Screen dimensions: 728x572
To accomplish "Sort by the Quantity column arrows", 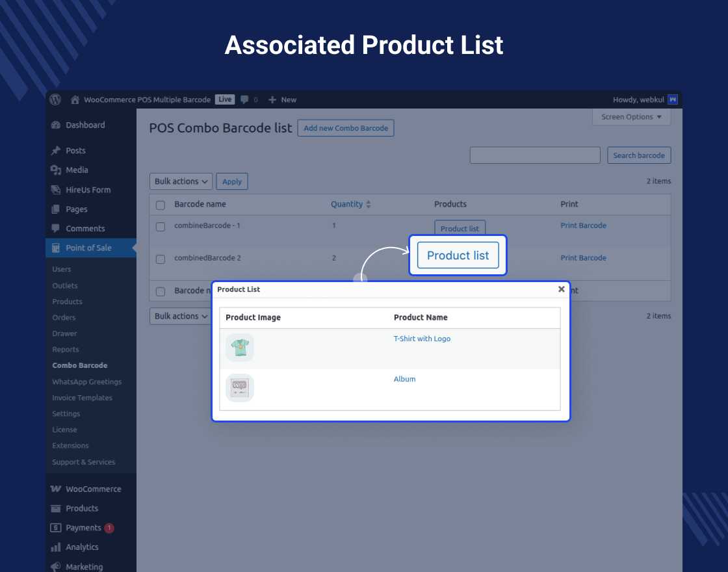I will [369, 204].
